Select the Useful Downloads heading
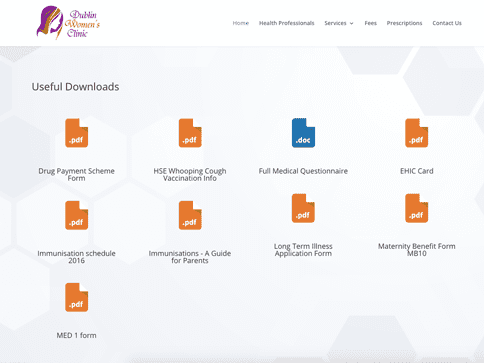 tap(75, 87)
